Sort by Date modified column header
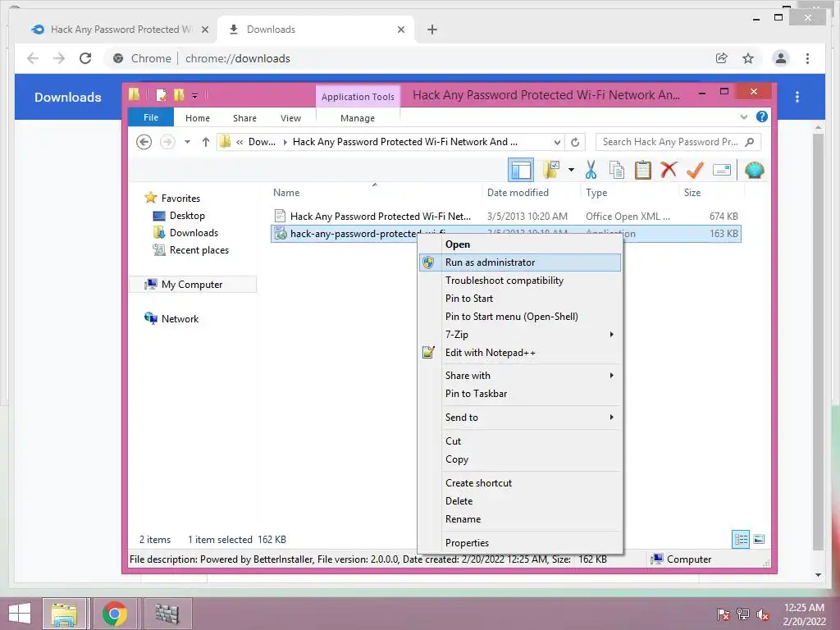Image resolution: width=840 pixels, height=630 pixels. [531, 192]
